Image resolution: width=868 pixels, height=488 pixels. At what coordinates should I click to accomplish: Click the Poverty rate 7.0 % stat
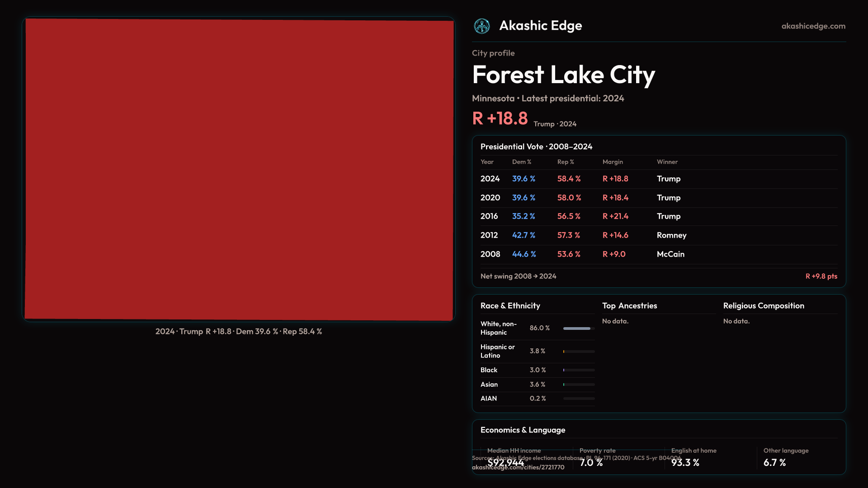pyautogui.click(x=591, y=463)
